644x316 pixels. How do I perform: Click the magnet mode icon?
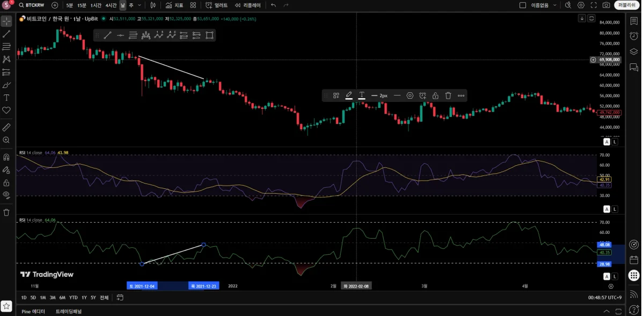point(6,157)
